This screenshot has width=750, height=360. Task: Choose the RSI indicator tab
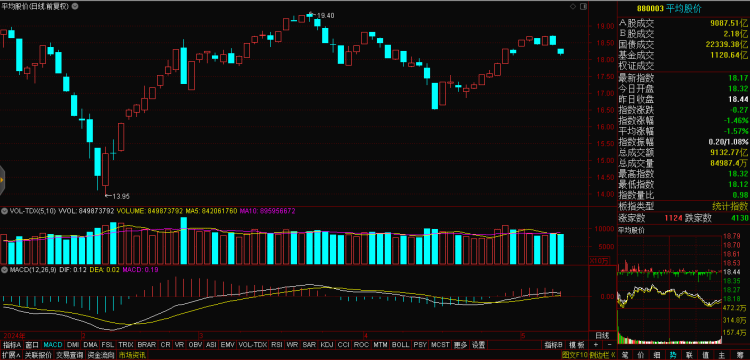[x=276, y=344]
